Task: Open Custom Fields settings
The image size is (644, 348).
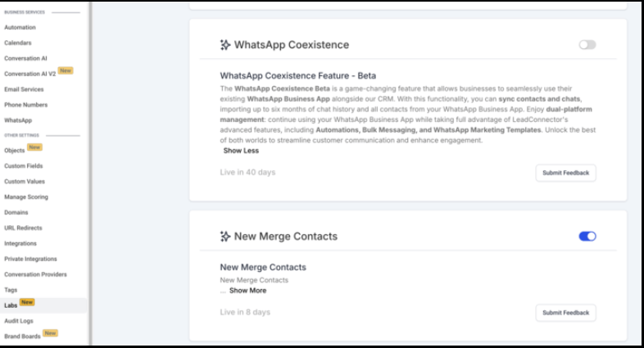Action: click(24, 165)
